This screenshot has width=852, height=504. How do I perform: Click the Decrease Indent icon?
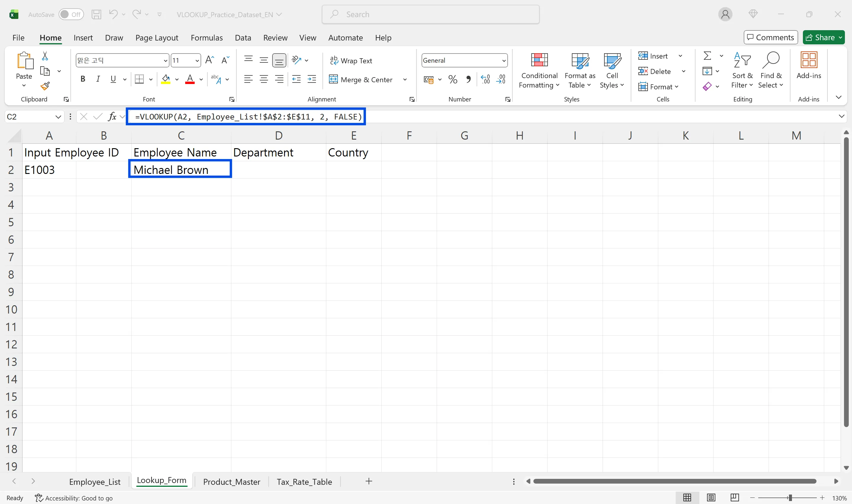[x=296, y=79]
